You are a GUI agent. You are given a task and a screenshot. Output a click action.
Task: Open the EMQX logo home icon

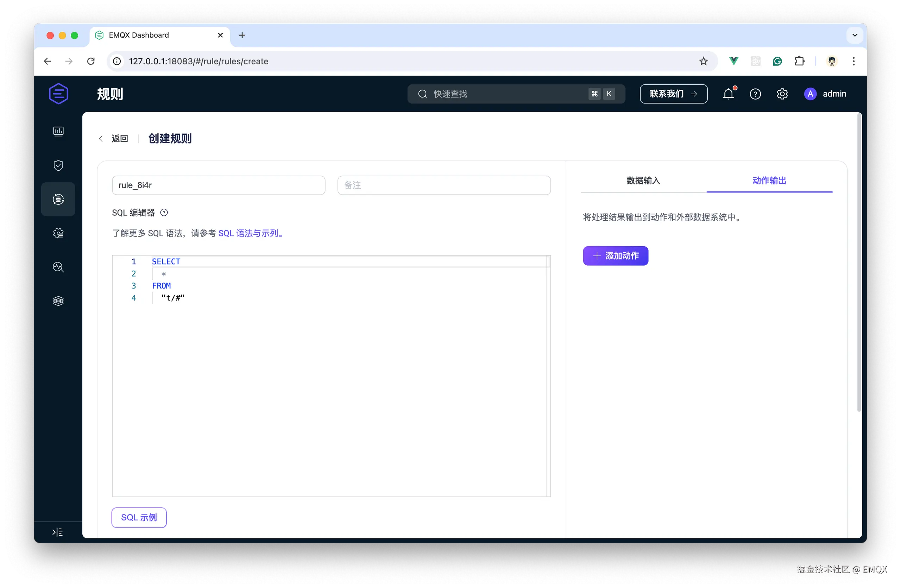tap(58, 94)
